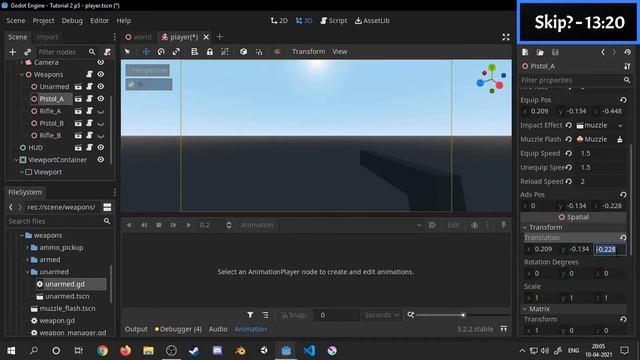Collapse the unarmed folder
This screenshot has width=640, height=360.
point(27,272)
